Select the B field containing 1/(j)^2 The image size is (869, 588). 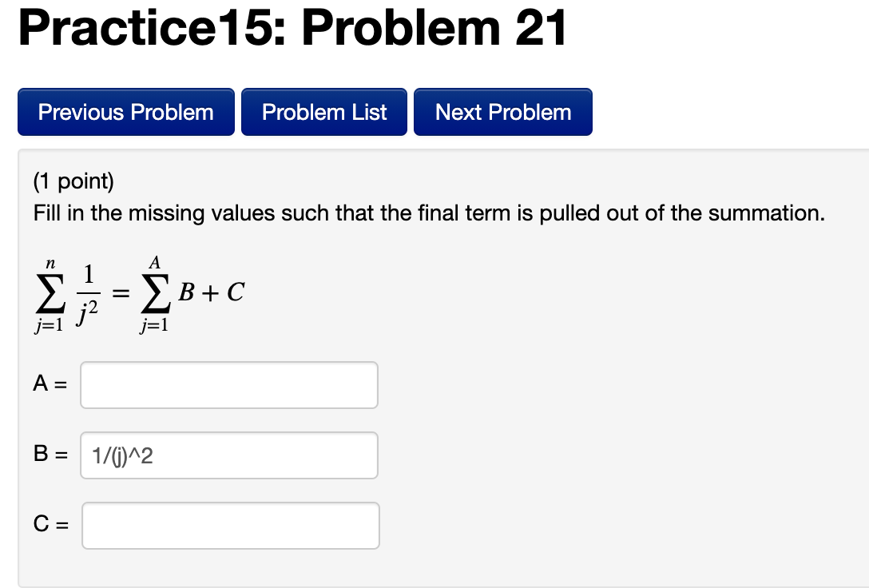point(228,455)
